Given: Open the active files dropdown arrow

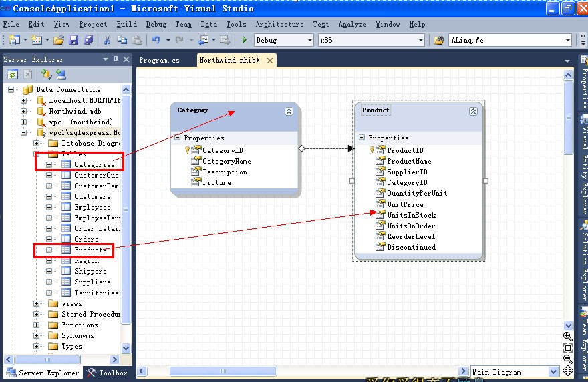Looking at the screenshot, I should point(567,61).
